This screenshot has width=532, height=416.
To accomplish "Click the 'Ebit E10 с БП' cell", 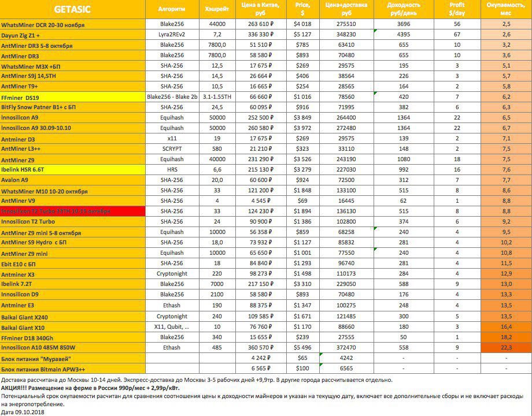I will pos(73,264).
